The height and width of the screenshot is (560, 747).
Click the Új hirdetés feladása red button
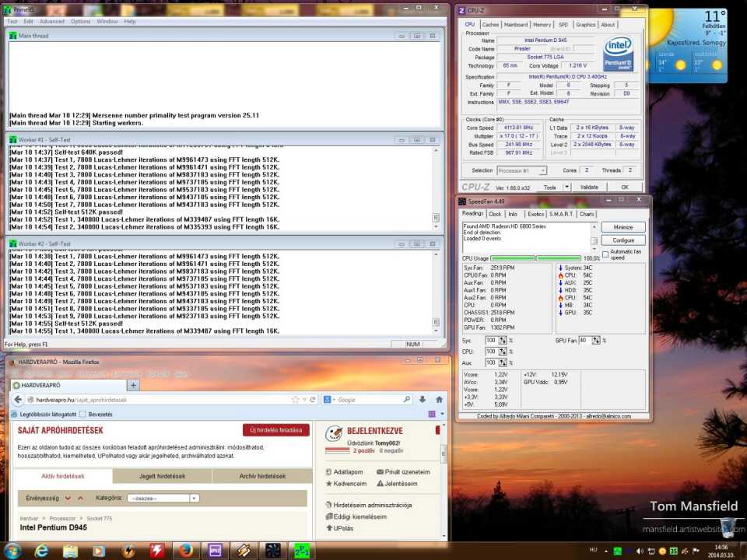pyautogui.click(x=275, y=430)
